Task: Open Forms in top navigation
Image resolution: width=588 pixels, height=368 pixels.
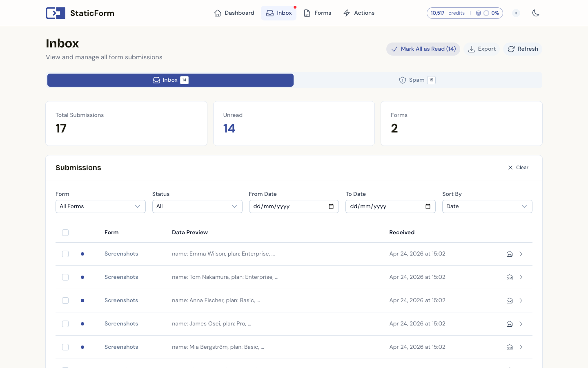Action: pyautogui.click(x=317, y=13)
